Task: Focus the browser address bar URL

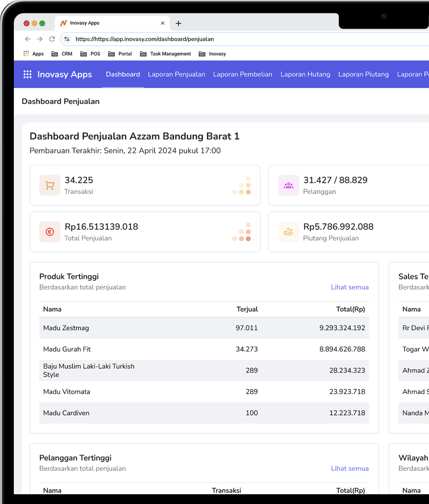Action: point(145,39)
